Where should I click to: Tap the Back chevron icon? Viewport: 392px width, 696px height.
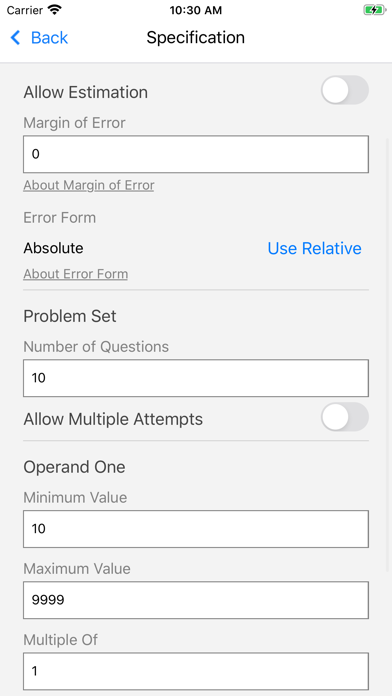pos(16,38)
